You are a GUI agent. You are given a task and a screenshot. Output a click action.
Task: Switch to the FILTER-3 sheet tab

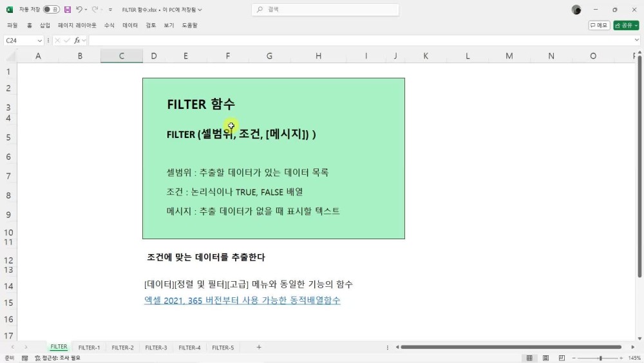(x=156, y=348)
